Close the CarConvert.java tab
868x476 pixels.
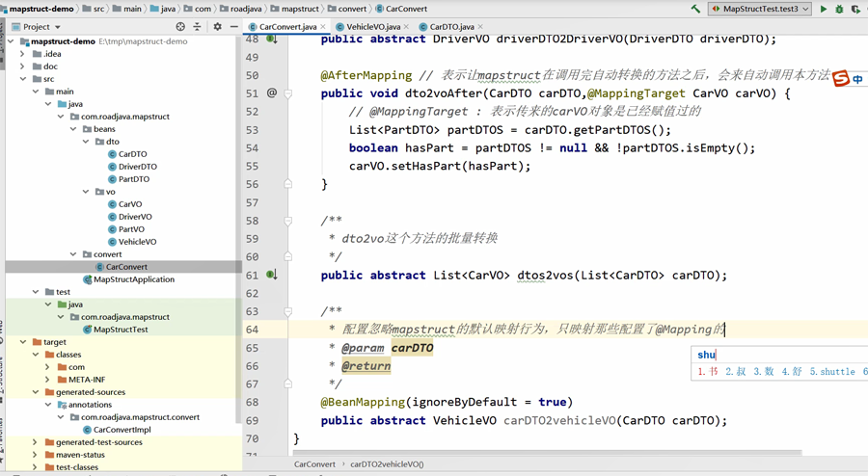(323, 27)
